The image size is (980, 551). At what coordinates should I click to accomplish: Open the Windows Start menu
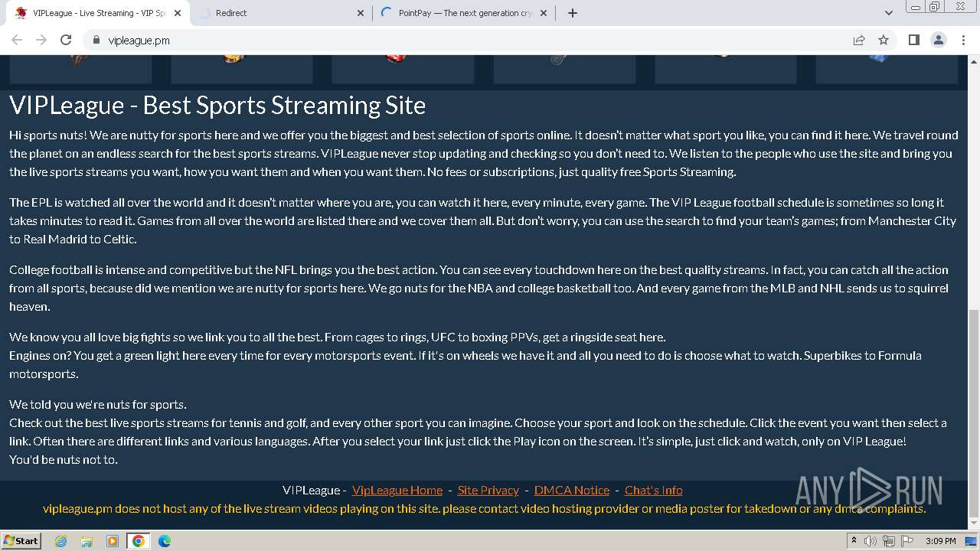21,540
